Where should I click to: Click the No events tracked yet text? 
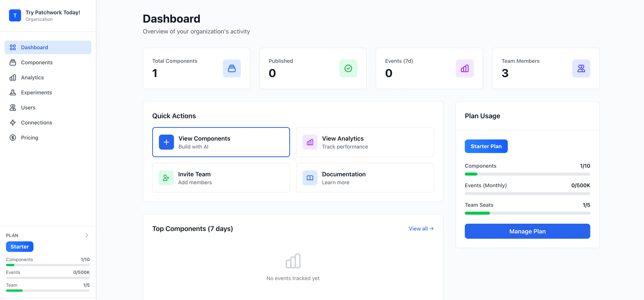(x=293, y=278)
